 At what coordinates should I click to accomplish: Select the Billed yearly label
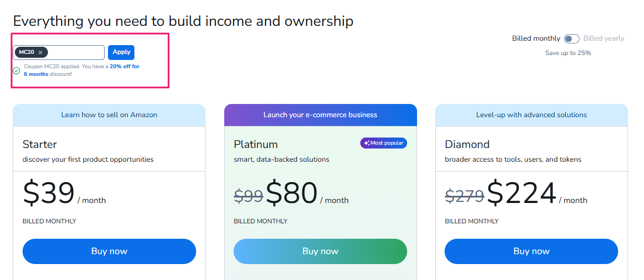click(603, 39)
